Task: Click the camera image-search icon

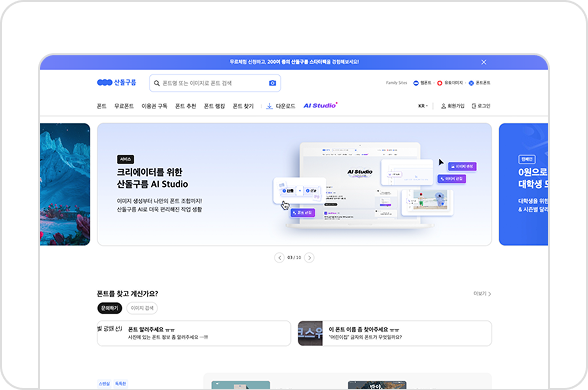Action: (273, 83)
